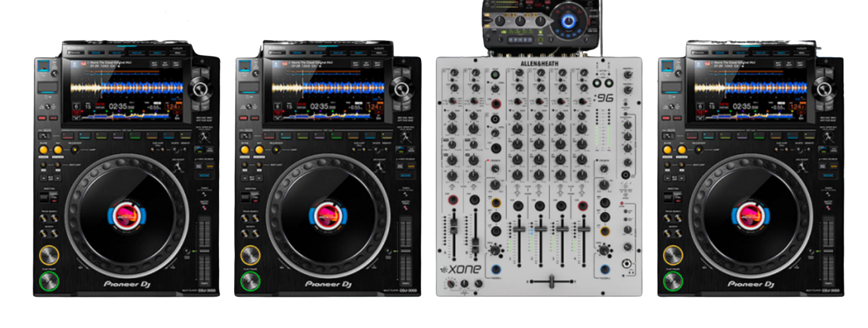The width and height of the screenshot is (868, 328).
Task: Tap the jog wheel center display on middle CDJ
Action: click(x=328, y=216)
